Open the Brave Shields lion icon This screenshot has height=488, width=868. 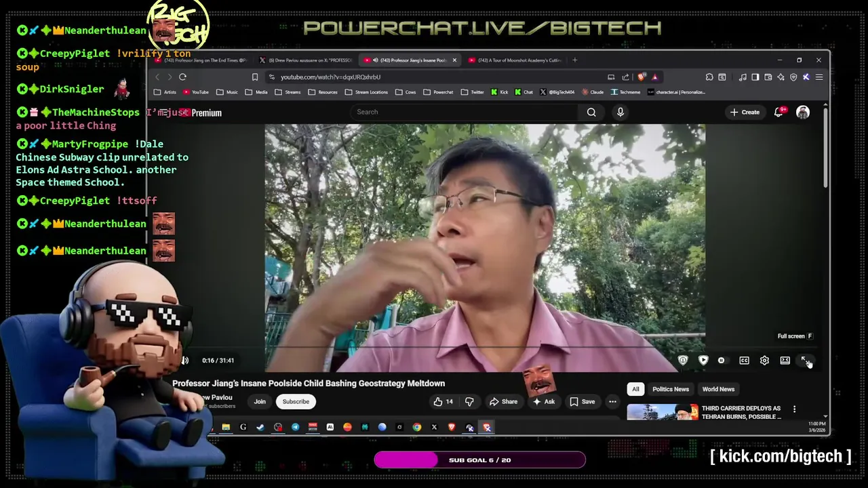tap(642, 77)
